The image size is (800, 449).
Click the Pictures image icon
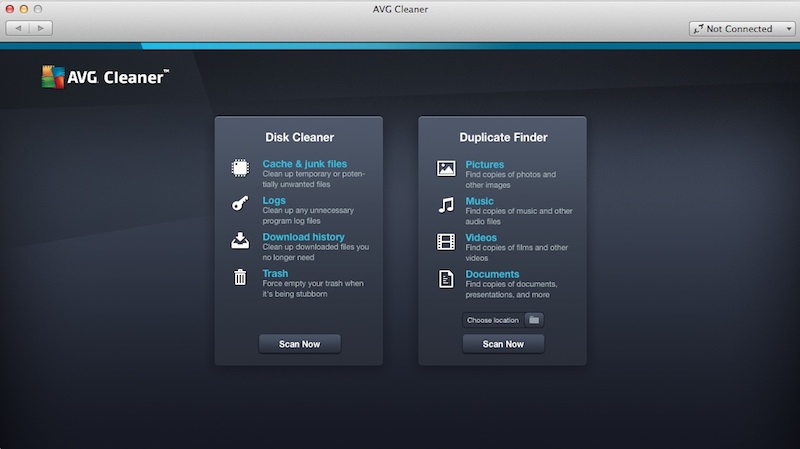pyautogui.click(x=446, y=168)
